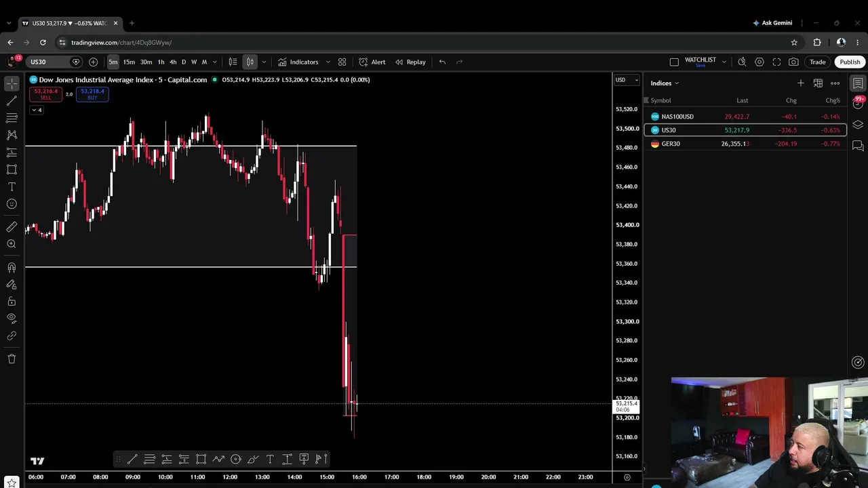This screenshot has height=488, width=868.
Task: Add a symbol to the watchlist
Action: [801, 83]
